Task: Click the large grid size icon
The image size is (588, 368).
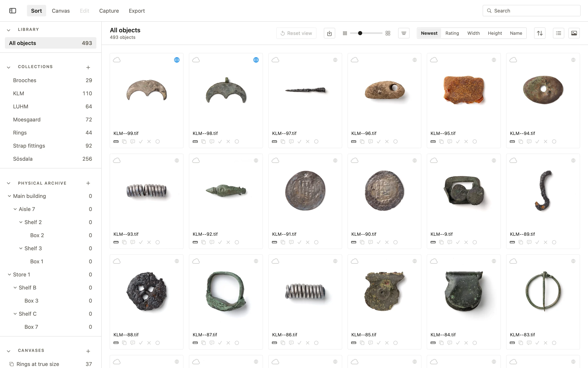Action: tap(388, 33)
